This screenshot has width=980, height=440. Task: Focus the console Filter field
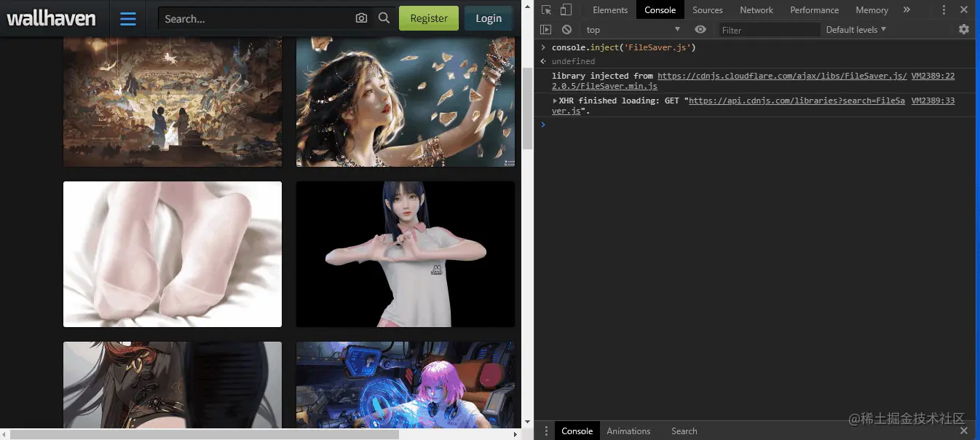point(770,30)
